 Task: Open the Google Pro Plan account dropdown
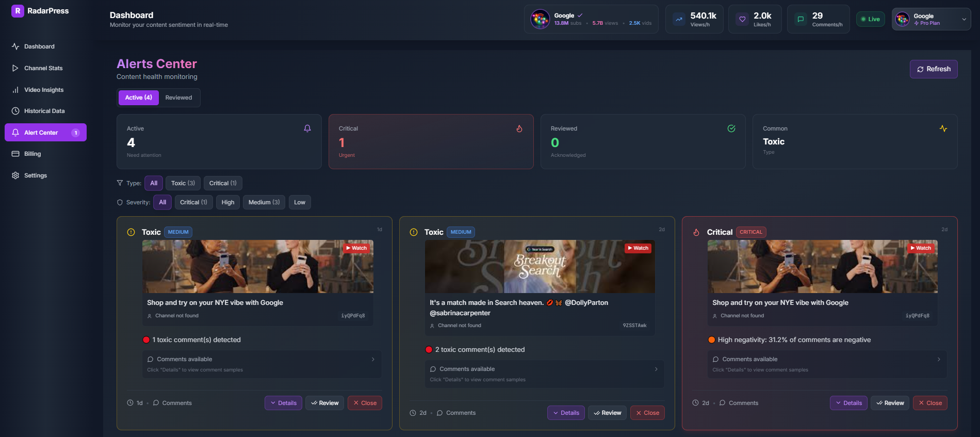[931, 19]
